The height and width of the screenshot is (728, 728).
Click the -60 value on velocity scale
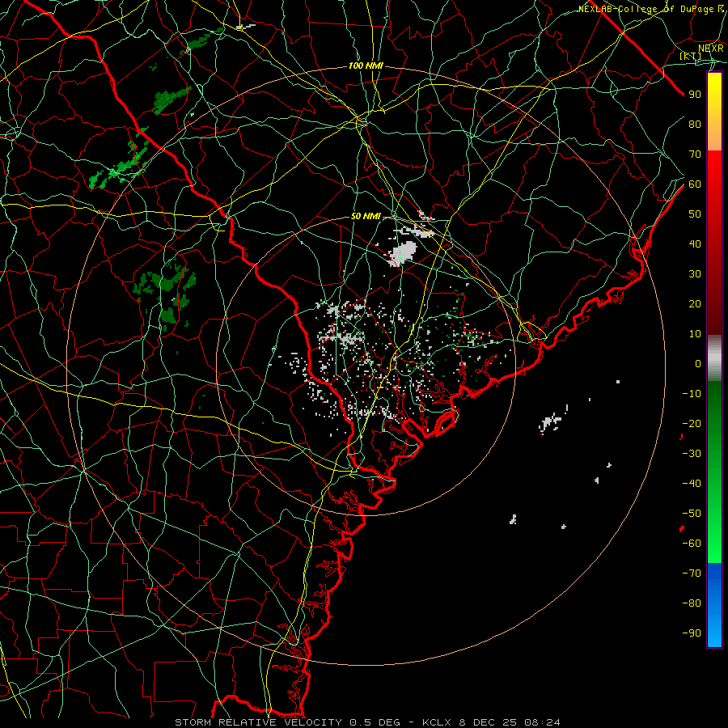tap(692, 544)
